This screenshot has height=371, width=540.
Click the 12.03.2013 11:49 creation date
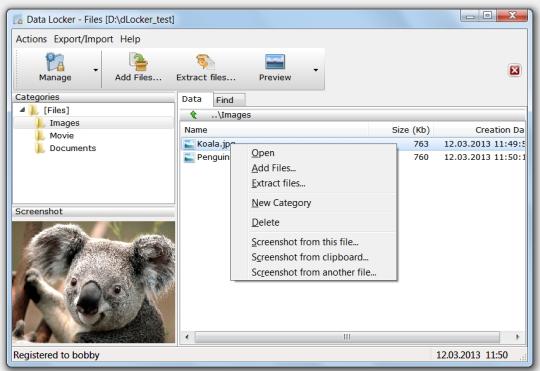pyautogui.click(x=485, y=144)
